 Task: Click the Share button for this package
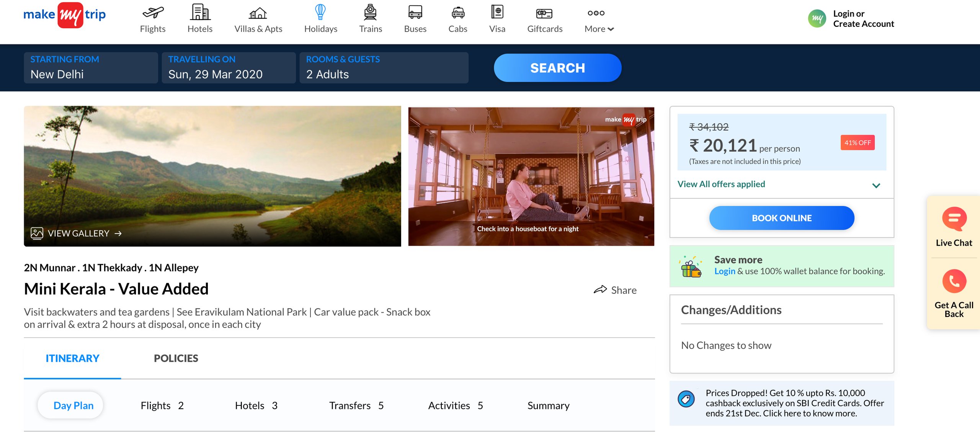pos(616,289)
